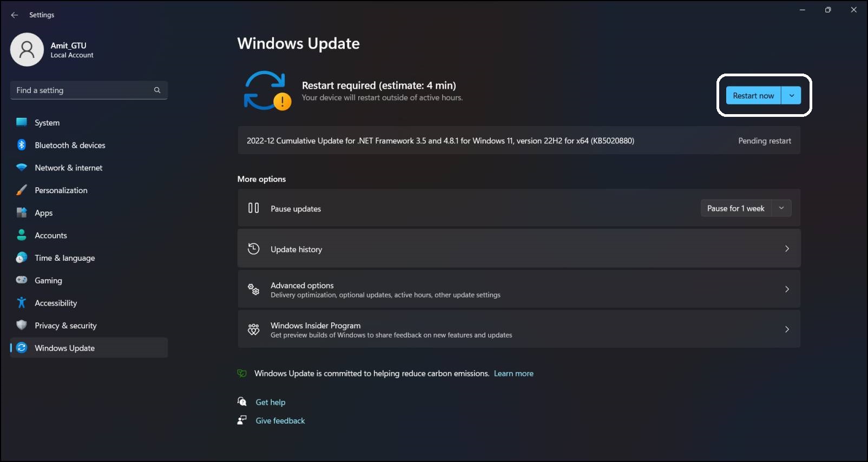This screenshot has width=868, height=462.
Task: Expand the Restart now dropdown arrow
Action: (791, 96)
